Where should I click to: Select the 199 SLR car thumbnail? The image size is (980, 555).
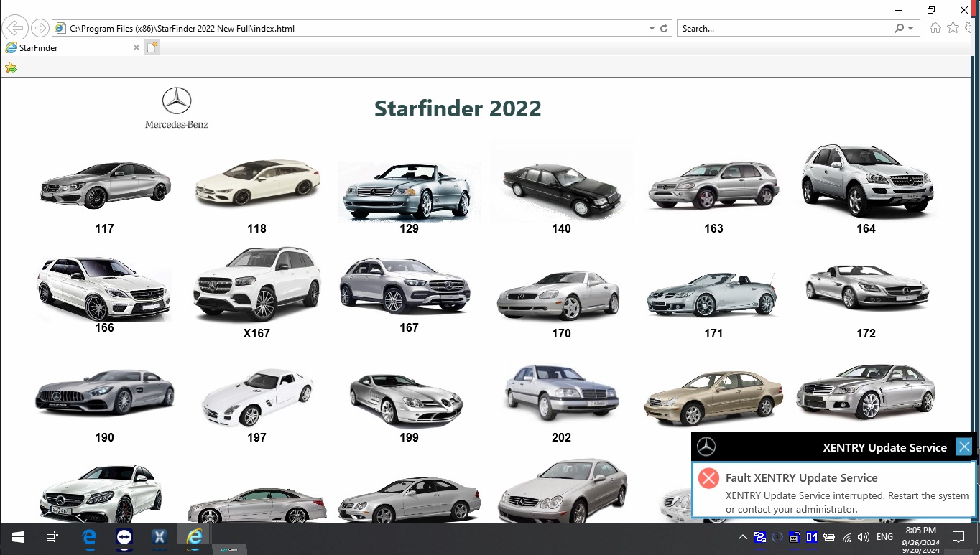408,398
